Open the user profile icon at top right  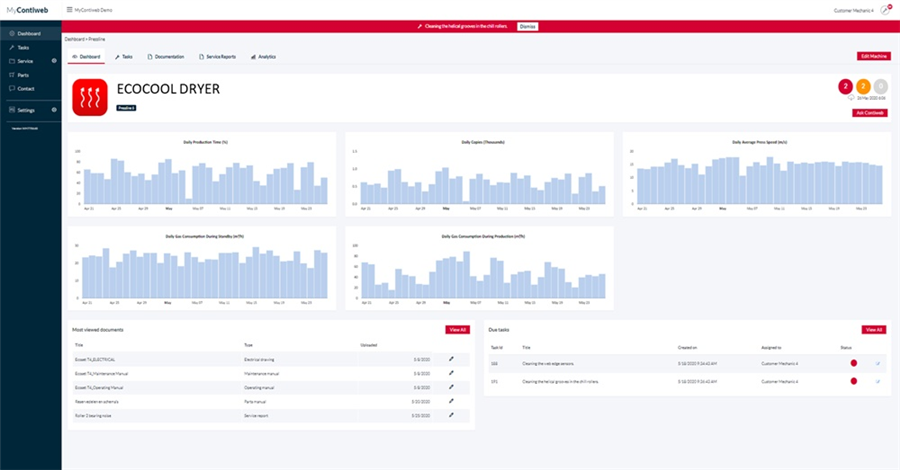pos(886,10)
